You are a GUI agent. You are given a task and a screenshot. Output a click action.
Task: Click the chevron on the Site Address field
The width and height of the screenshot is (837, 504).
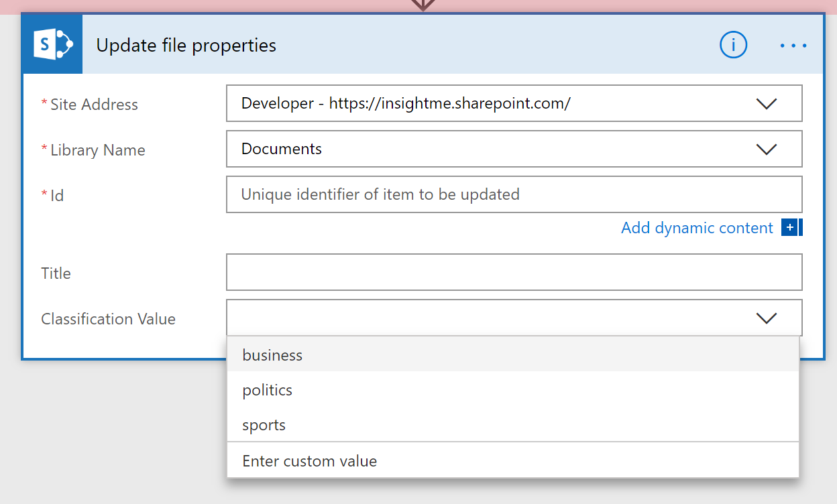[767, 103]
